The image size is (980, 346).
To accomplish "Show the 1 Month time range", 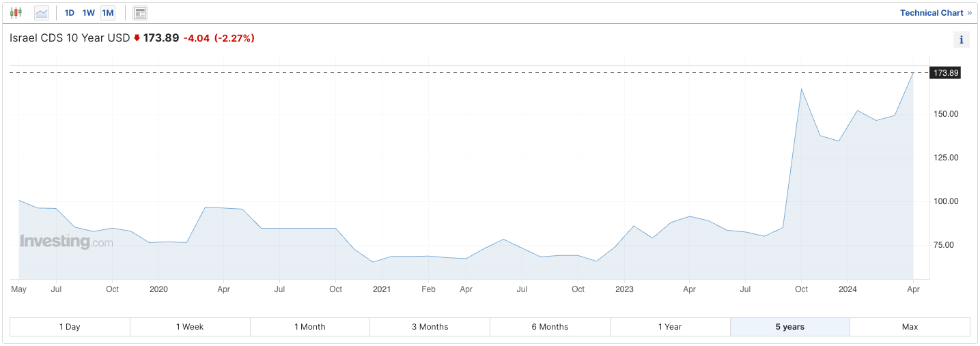I will (310, 327).
